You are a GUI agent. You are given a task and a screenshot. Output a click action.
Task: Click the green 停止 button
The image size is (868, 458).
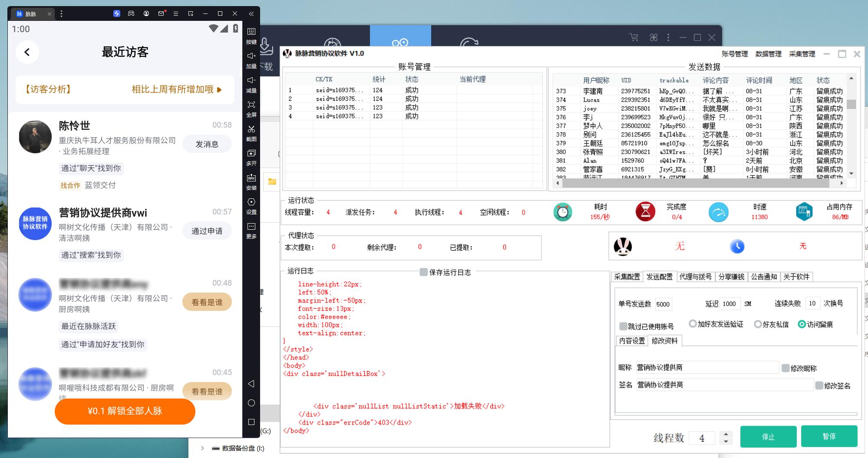(x=768, y=437)
